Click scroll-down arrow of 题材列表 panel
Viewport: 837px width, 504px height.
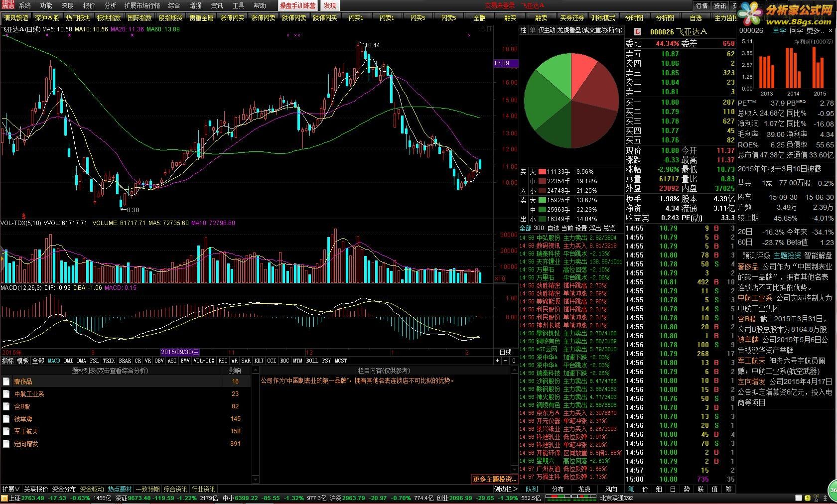tap(256, 479)
